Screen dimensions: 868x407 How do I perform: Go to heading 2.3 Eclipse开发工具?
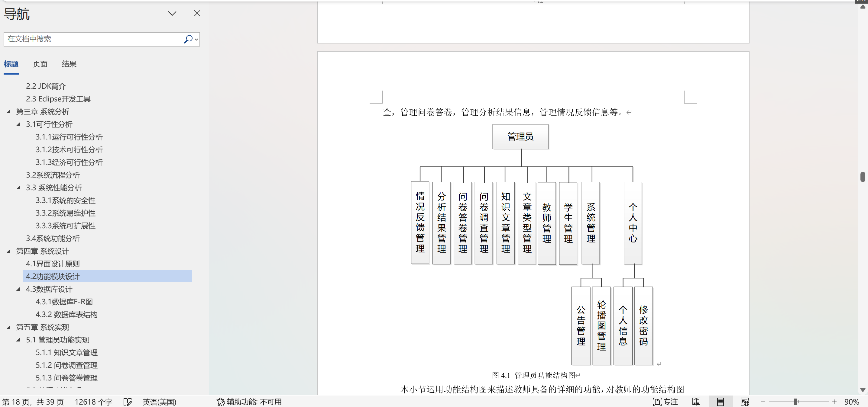point(58,99)
